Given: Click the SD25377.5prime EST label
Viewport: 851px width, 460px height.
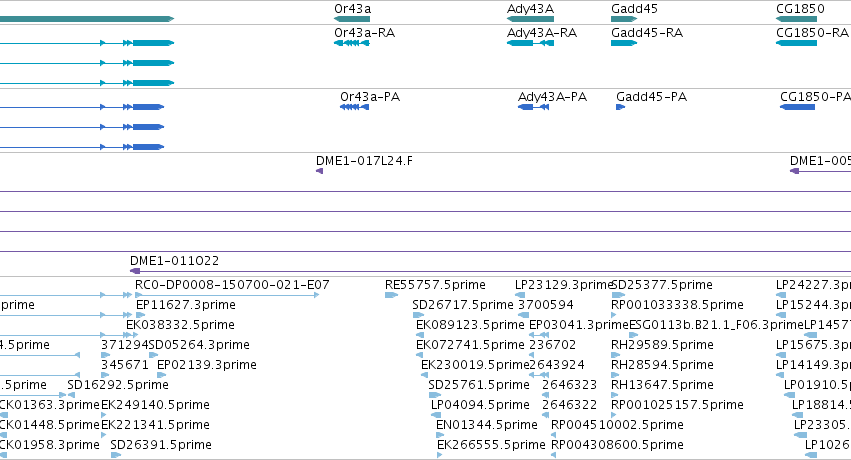Looking at the screenshot, I should (x=662, y=285).
